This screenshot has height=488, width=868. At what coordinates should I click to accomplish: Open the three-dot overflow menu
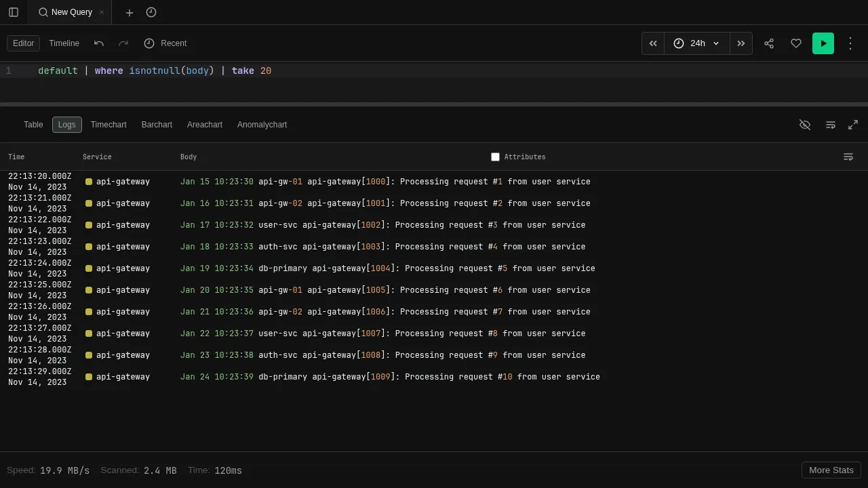point(850,43)
